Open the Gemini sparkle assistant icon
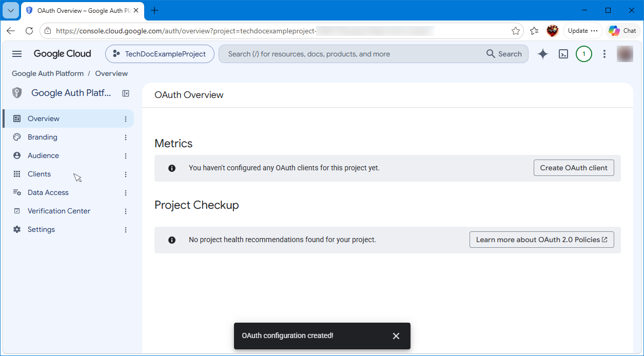Image resolution: width=644 pixels, height=356 pixels. point(542,54)
